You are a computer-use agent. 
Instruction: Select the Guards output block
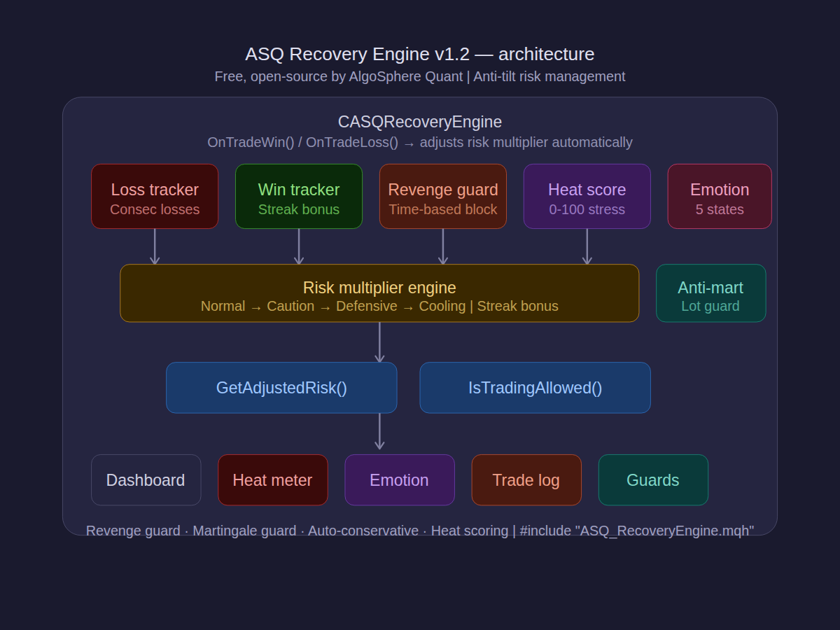[653, 480]
